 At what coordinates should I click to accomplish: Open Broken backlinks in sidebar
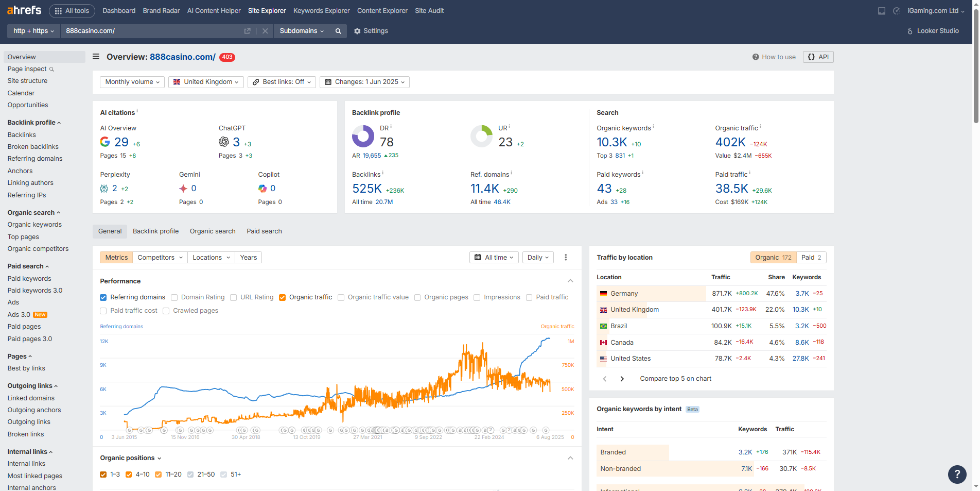click(x=33, y=147)
